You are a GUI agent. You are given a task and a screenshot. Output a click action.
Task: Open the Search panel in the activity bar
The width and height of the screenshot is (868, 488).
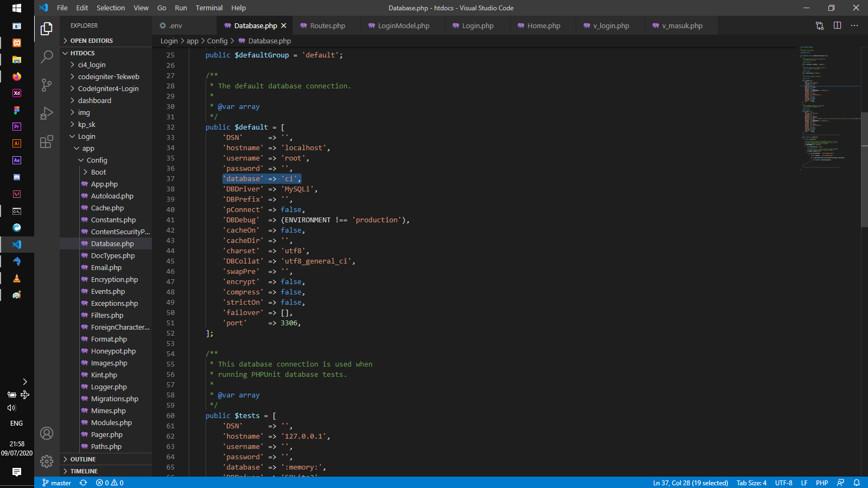click(47, 56)
